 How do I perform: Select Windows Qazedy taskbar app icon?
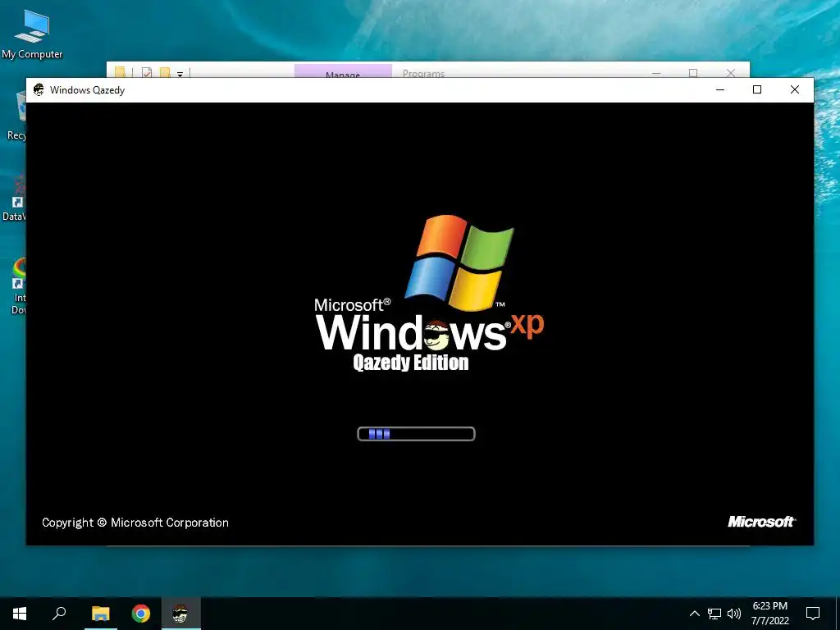[x=181, y=614]
